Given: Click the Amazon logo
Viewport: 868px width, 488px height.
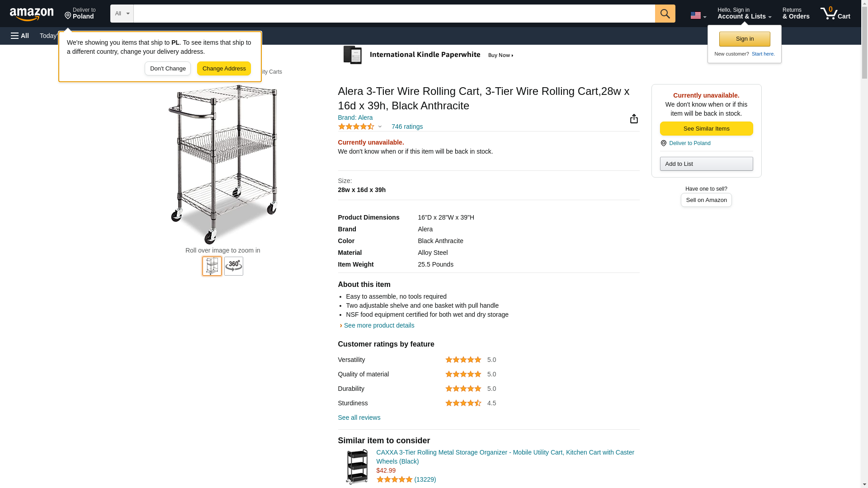Looking at the screenshot, I should [32, 14].
